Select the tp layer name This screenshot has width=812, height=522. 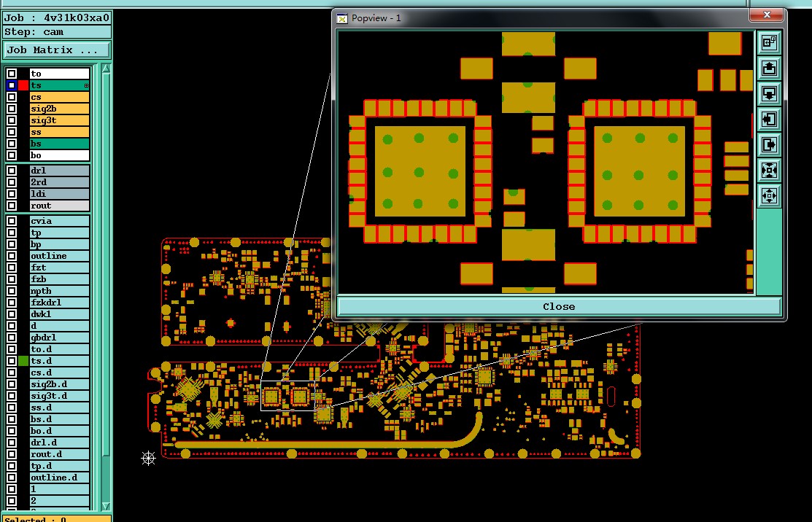pos(59,233)
